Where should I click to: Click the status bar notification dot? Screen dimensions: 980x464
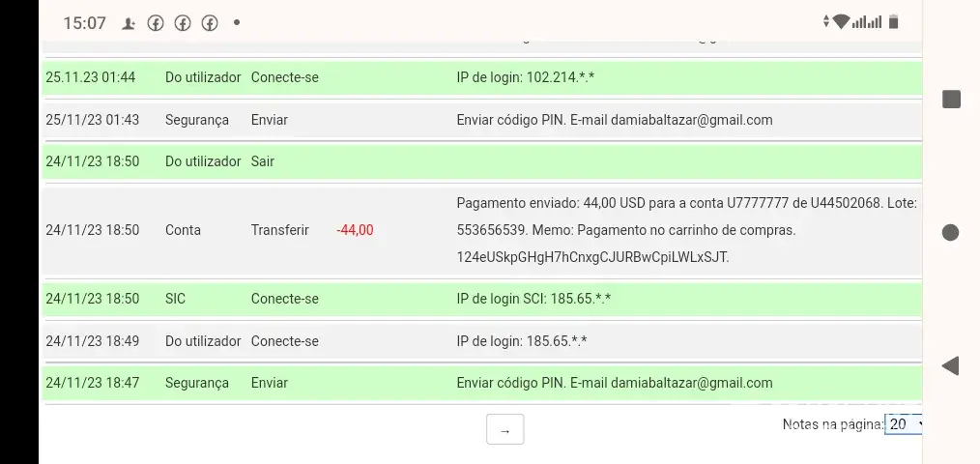click(x=237, y=22)
